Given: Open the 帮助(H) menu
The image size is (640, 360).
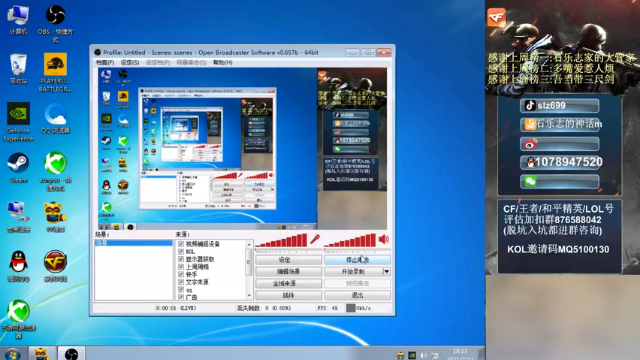Looking at the screenshot, I should [222, 62].
